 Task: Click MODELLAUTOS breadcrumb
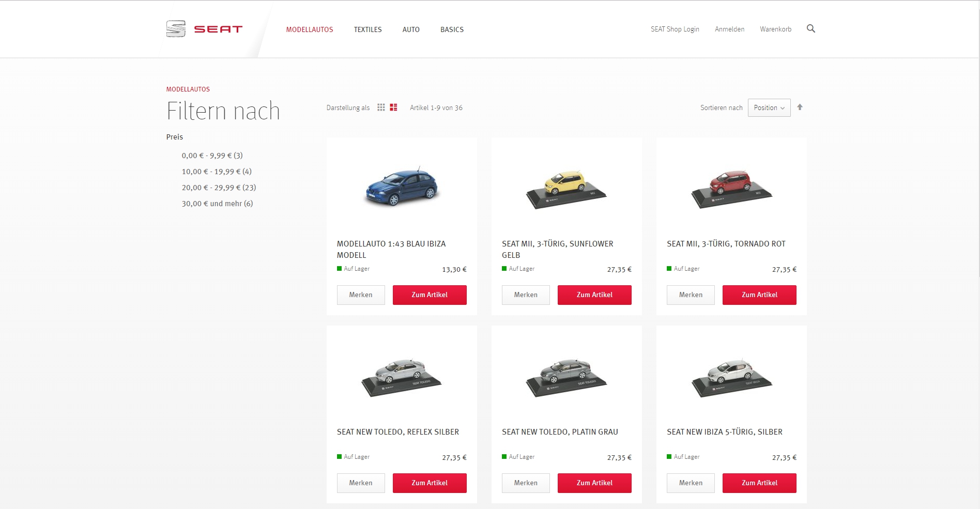[x=188, y=89]
